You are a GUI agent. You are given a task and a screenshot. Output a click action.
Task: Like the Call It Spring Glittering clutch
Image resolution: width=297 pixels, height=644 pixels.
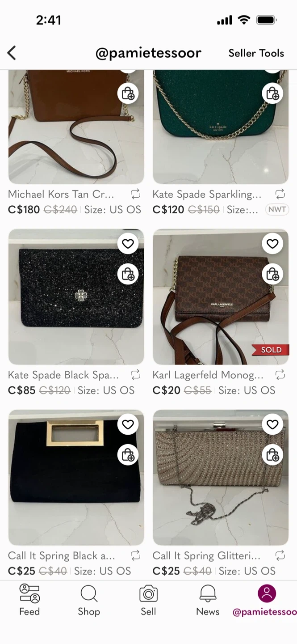click(x=272, y=424)
